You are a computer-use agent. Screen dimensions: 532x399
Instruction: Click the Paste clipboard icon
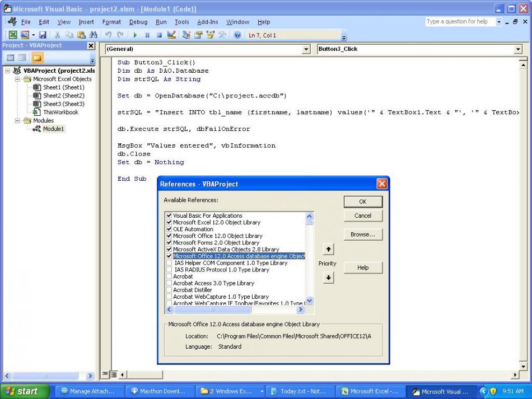pyautogui.click(x=81, y=35)
